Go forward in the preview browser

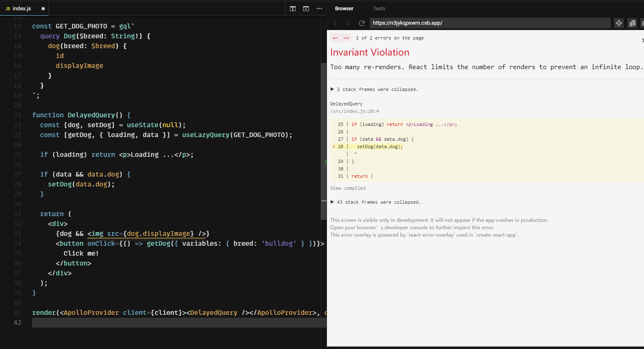348,23
